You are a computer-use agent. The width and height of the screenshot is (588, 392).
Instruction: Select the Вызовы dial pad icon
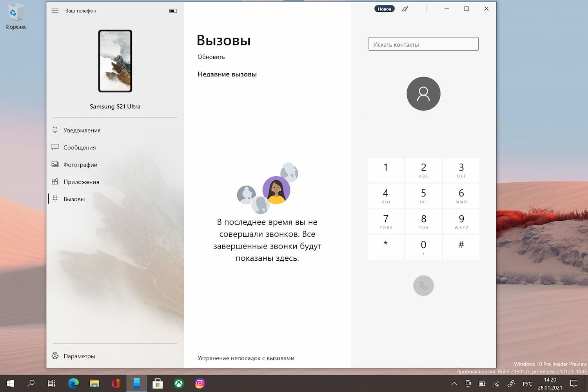point(55,199)
